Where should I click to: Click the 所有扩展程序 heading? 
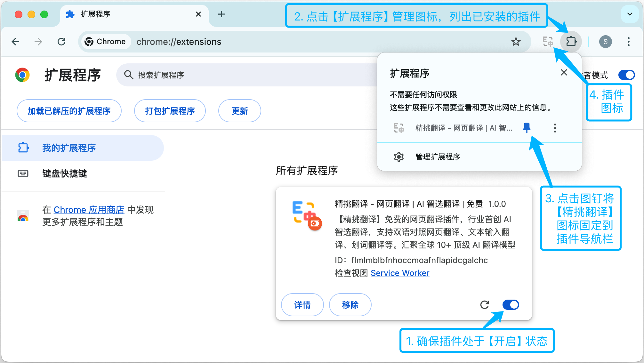click(x=307, y=171)
